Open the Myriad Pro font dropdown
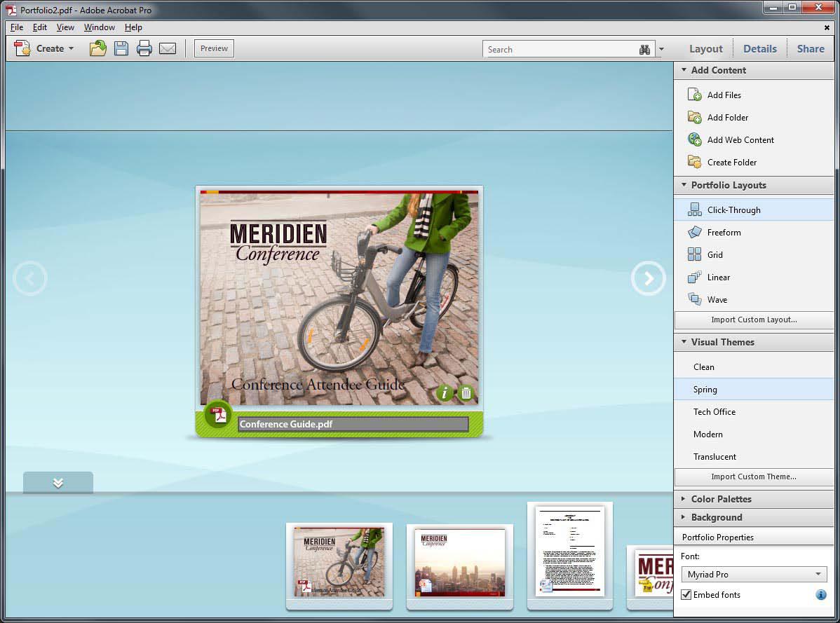 tap(754, 574)
